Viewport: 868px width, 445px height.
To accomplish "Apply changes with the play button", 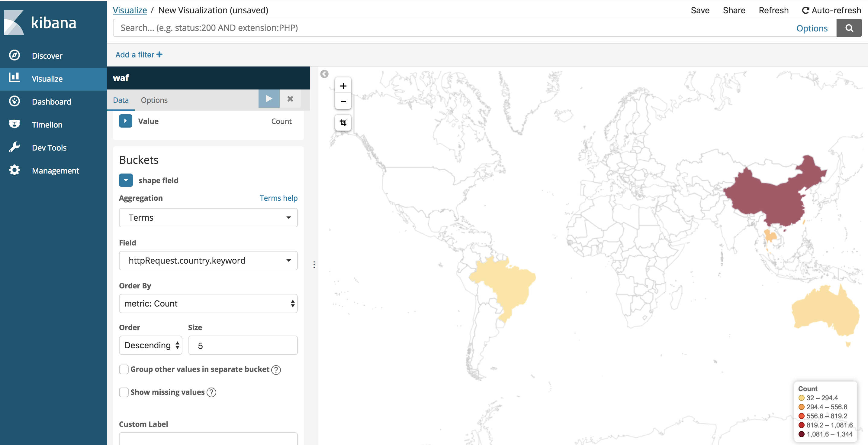I will [269, 99].
